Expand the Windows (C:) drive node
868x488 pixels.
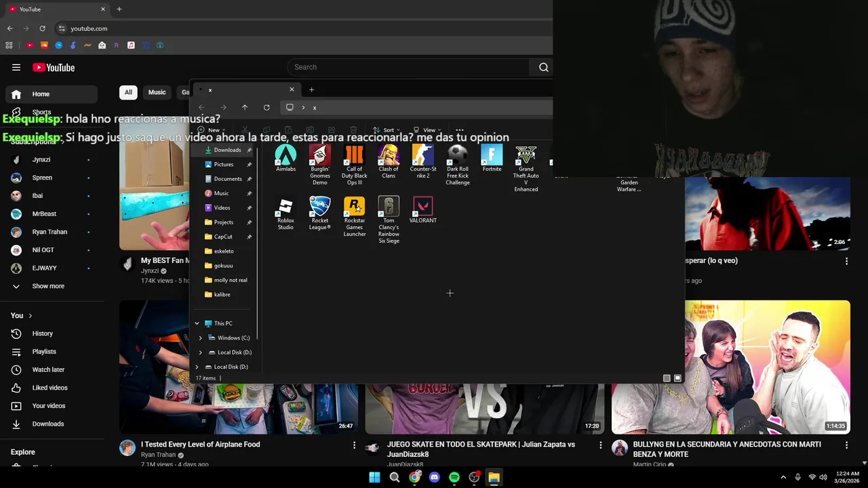pos(200,338)
